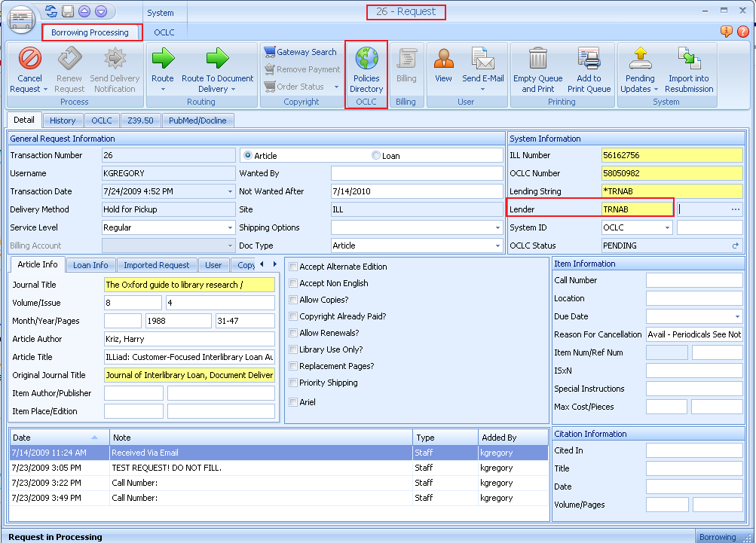Click in the Wanted By field
Viewport: 756px width, 543px height.
pos(415,173)
